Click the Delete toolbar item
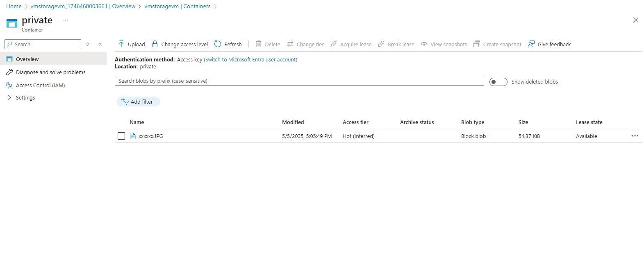The image size is (644, 260). tap(268, 44)
